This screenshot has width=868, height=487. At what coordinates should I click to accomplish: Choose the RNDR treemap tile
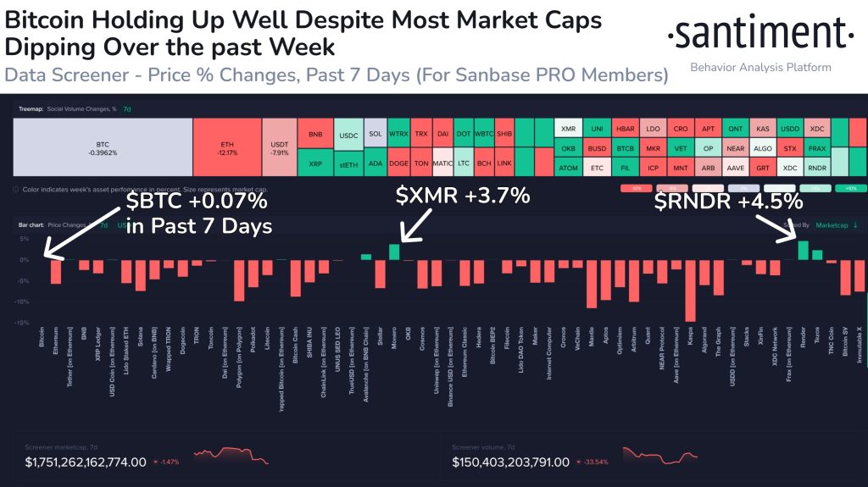pos(817,168)
